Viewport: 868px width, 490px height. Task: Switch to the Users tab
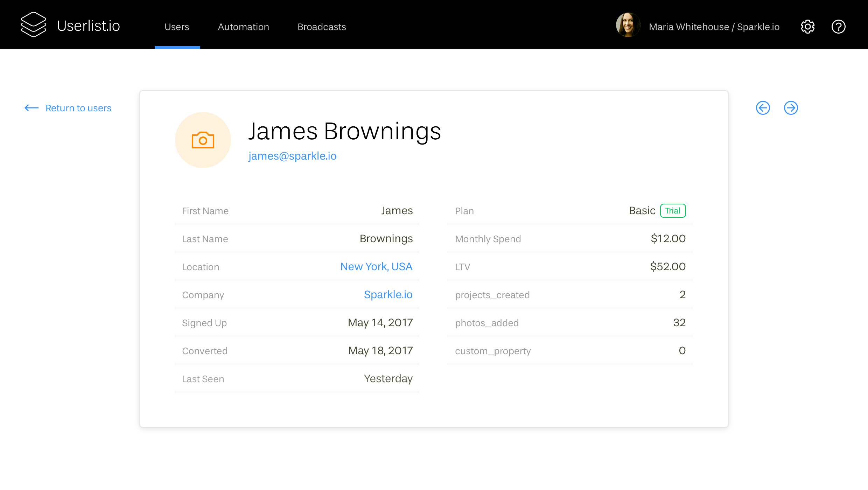[177, 27]
